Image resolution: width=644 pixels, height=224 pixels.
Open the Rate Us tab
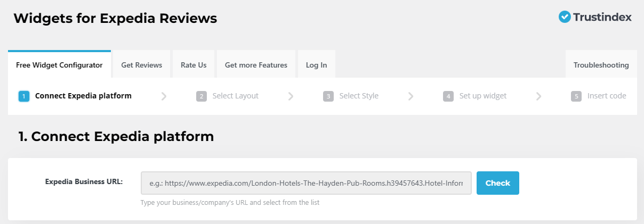(194, 65)
